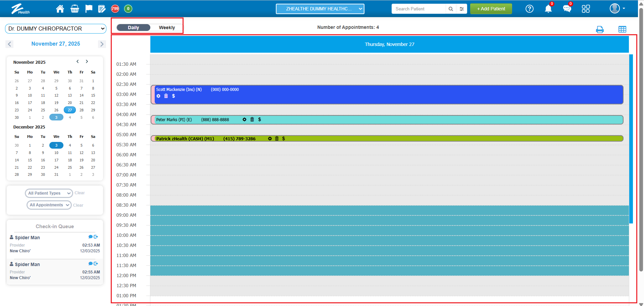This screenshot has height=306, width=644.
Task: Open the chat messages icon
Action: point(567,9)
